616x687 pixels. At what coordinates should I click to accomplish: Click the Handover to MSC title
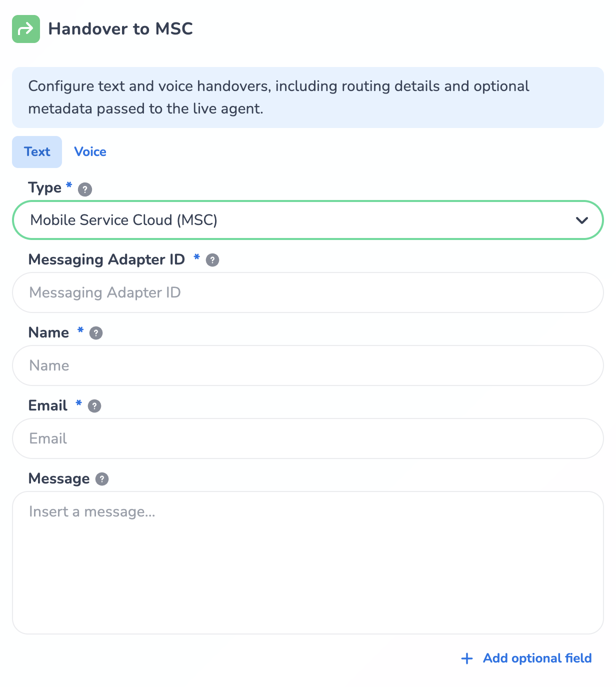[x=120, y=29]
